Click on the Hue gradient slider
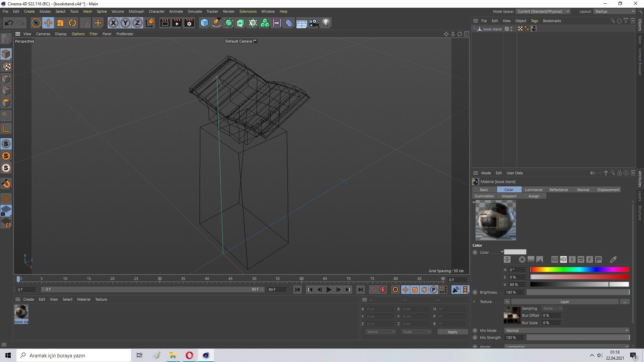Screen dimensions: 644x362 point(580,269)
